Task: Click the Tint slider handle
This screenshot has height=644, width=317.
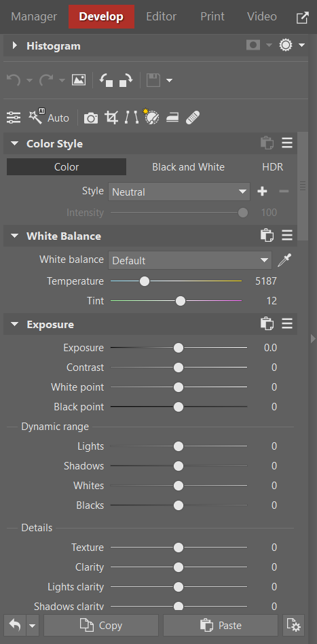Action: tap(181, 301)
